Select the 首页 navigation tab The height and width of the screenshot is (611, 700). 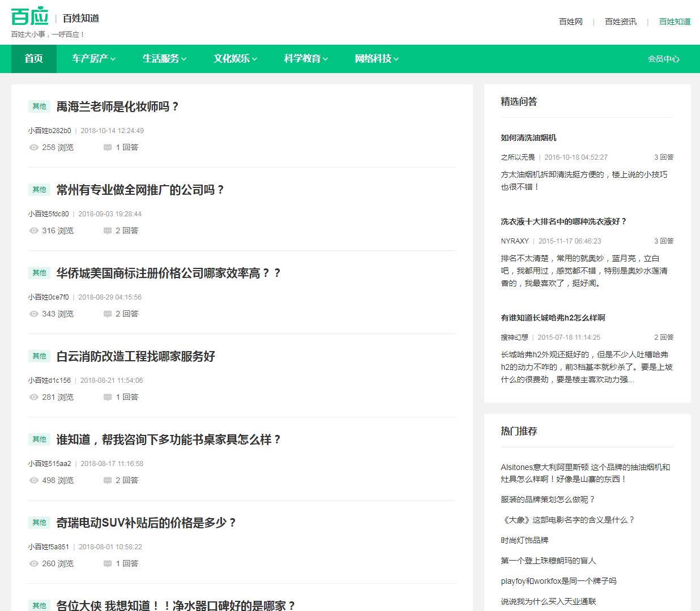coord(34,59)
